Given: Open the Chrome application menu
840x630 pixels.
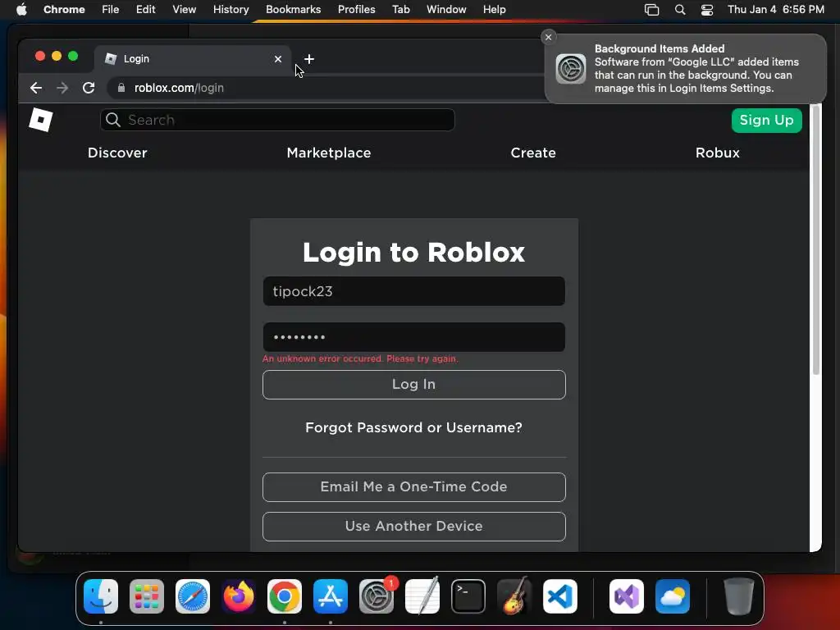Looking at the screenshot, I should (x=64, y=10).
